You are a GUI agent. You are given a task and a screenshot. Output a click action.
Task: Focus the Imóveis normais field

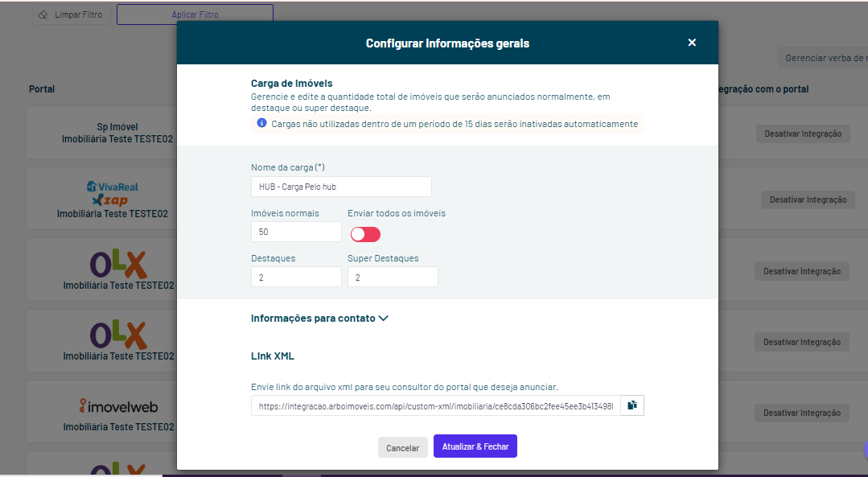(x=296, y=232)
